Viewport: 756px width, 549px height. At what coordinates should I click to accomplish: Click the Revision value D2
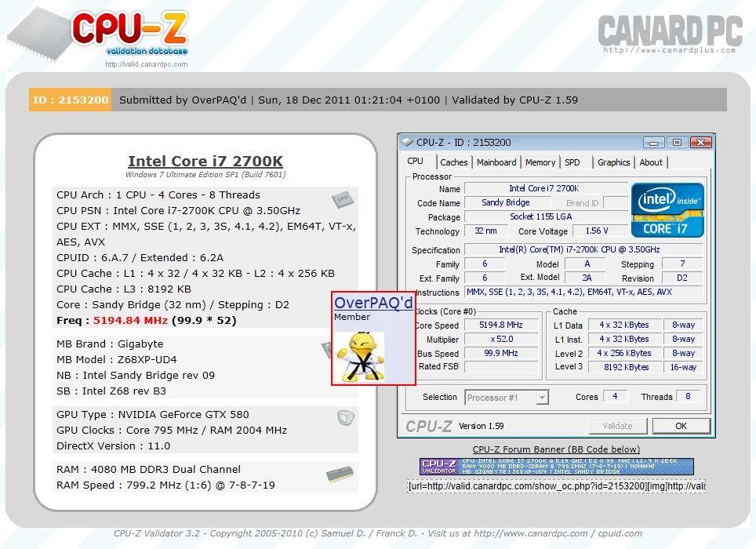[681, 278]
